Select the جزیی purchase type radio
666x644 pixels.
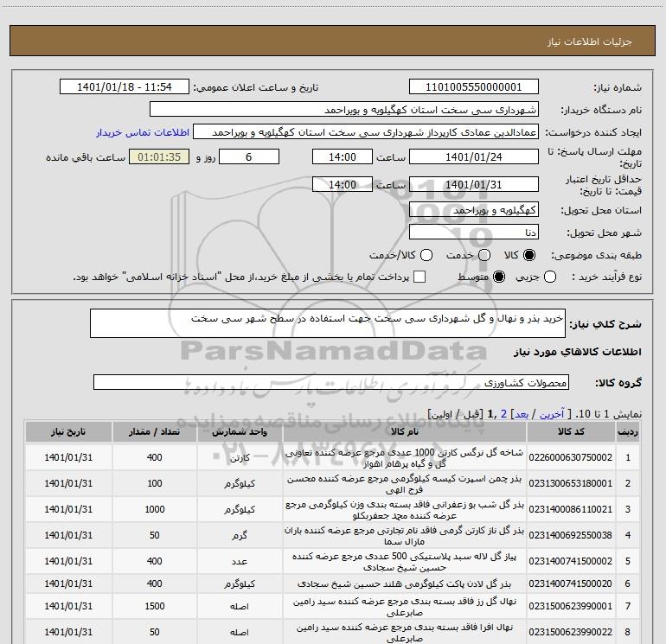click(550, 277)
